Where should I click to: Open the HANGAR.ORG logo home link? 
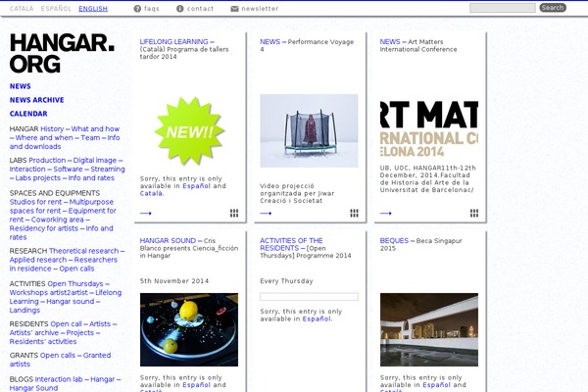(x=62, y=53)
